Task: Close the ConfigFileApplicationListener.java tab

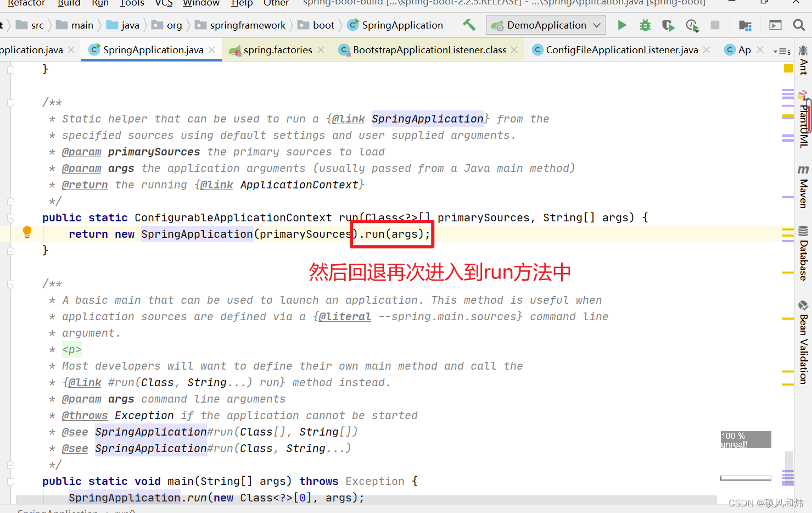Action: pos(707,50)
